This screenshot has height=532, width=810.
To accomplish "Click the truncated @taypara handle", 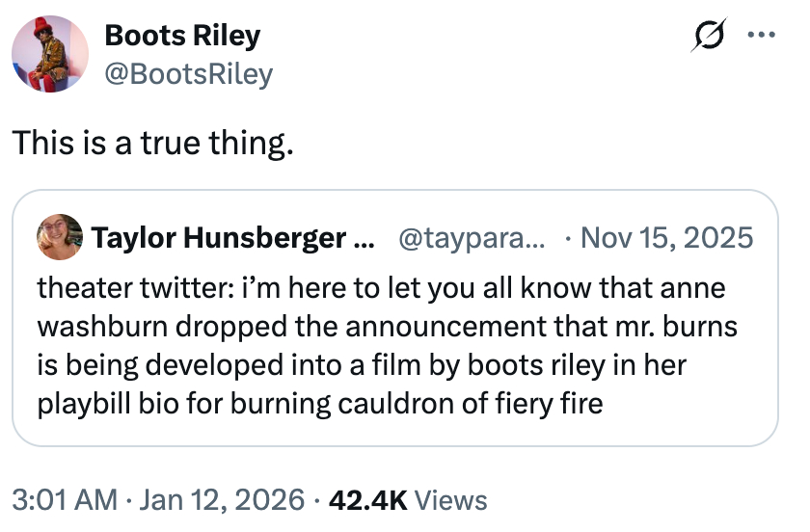I will click(x=466, y=237).
